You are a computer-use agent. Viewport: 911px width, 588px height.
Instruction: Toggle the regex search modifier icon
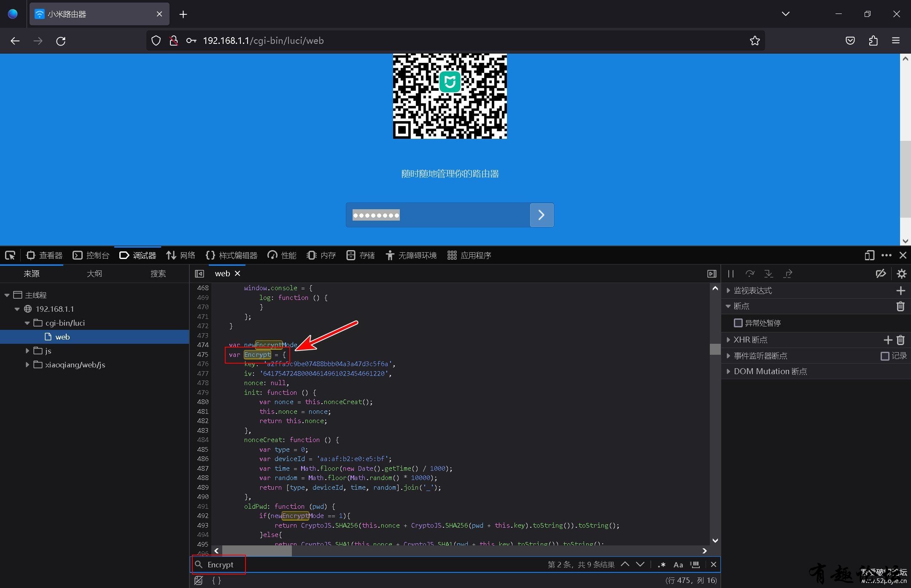(x=661, y=564)
